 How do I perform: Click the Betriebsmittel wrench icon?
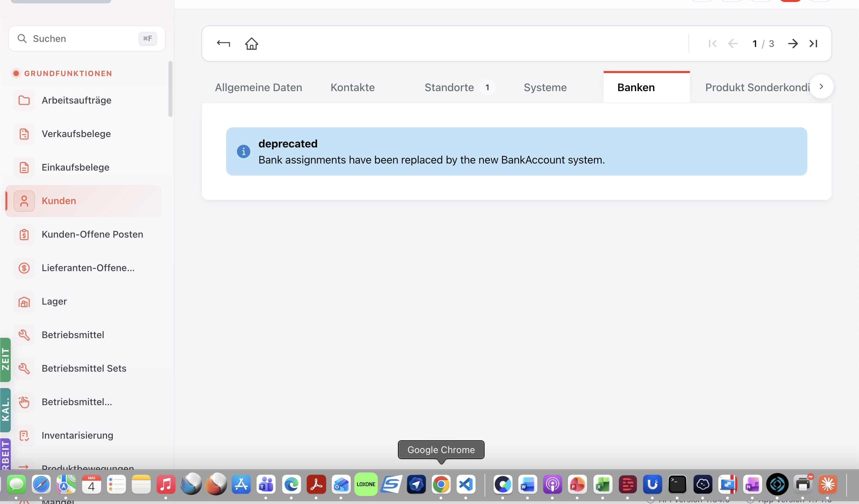tap(24, 335)
